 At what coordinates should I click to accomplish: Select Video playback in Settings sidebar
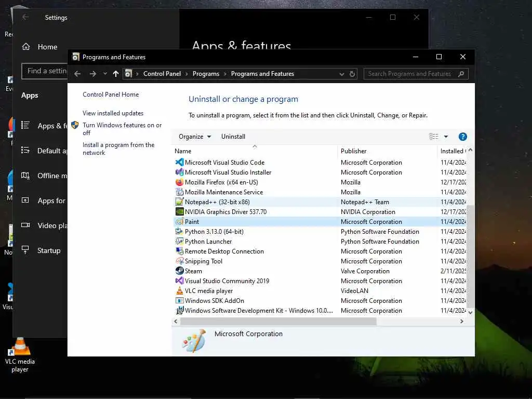pos(52,225)
